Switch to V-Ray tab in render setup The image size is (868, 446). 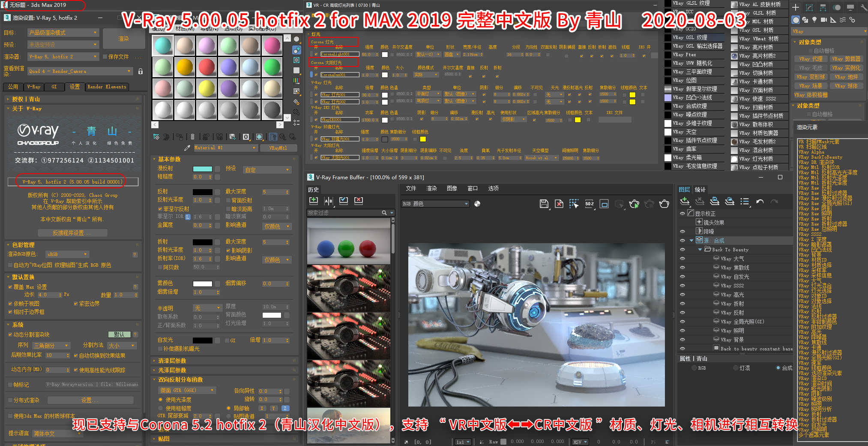(34, 87)
